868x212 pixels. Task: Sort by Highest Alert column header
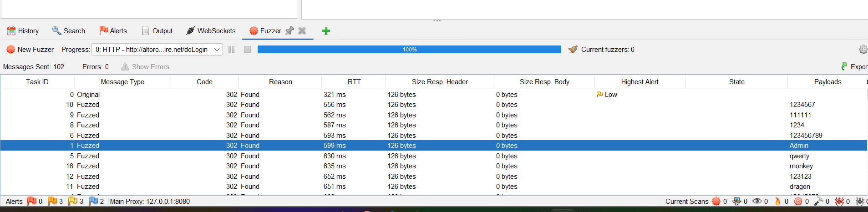click(x=640, y=82)
